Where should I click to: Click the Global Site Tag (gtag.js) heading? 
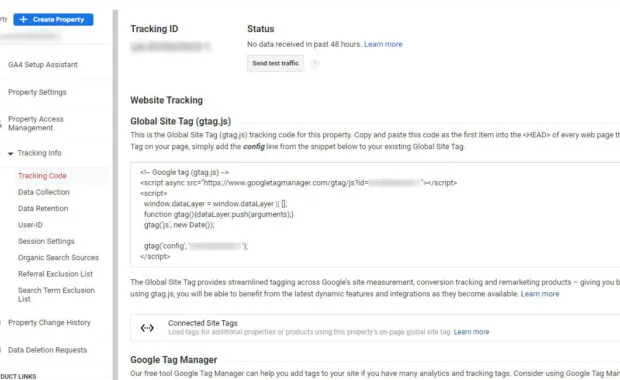click(181, 121)
